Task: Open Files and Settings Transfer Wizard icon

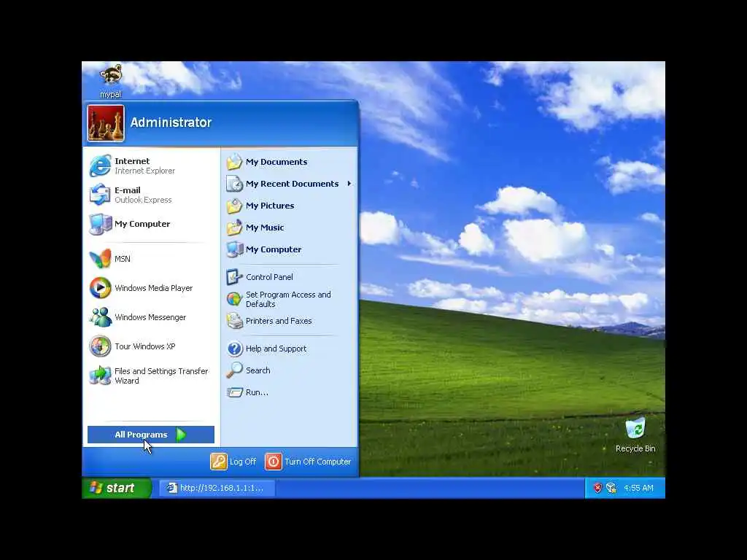Action: pyautogui.click(x=100, y=376)
